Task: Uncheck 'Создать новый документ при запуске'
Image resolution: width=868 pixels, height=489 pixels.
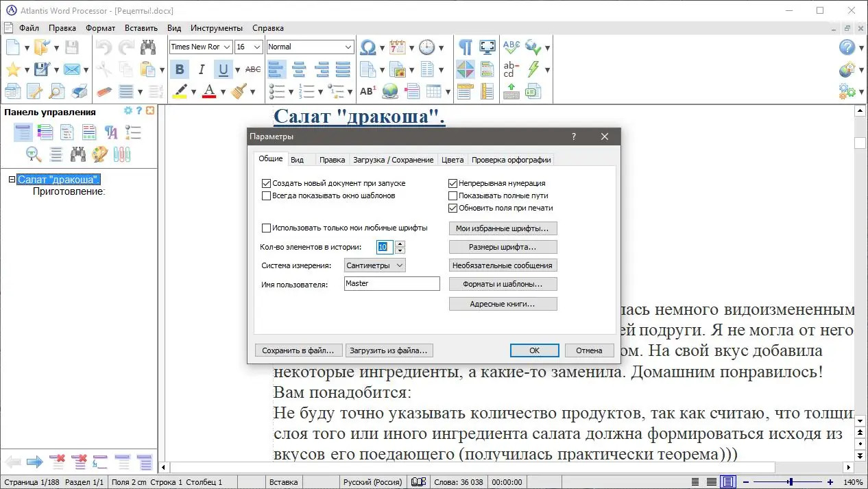Action: click(x=267, y=183)
